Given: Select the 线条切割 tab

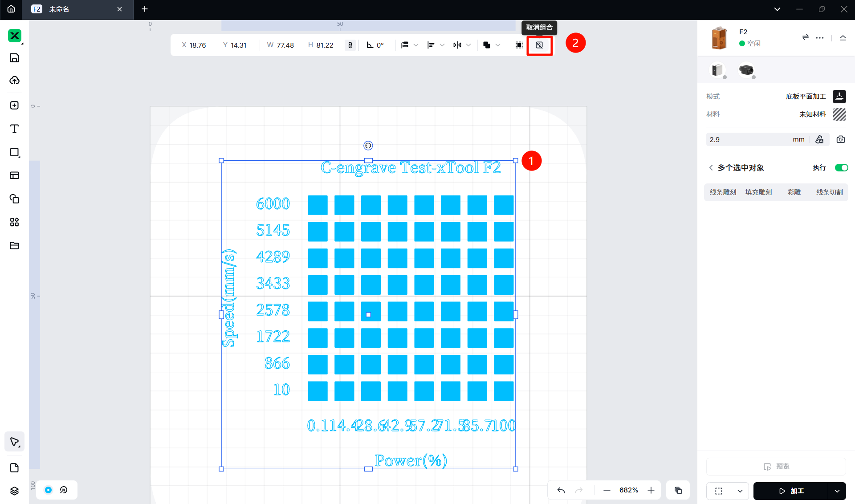Looking at the screenshot, I should (829, 192).
